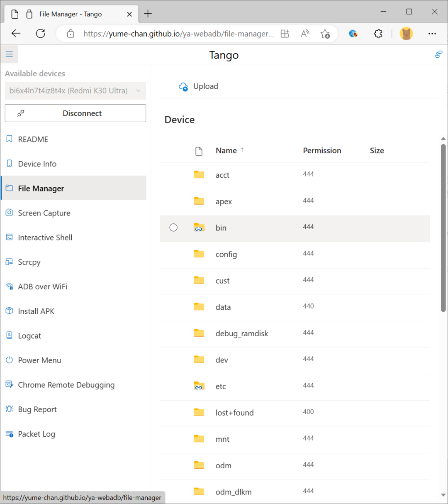Click the connect icon at top right

click(438, 54)
